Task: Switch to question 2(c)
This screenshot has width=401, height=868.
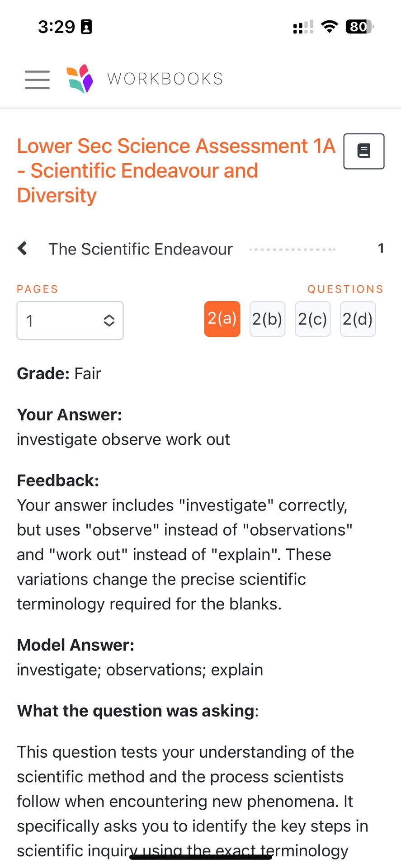Action: coord(312,319)
